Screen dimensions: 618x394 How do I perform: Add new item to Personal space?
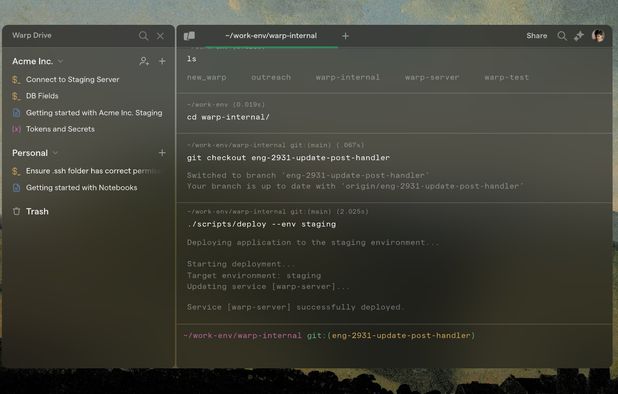[x=162, y=152]
